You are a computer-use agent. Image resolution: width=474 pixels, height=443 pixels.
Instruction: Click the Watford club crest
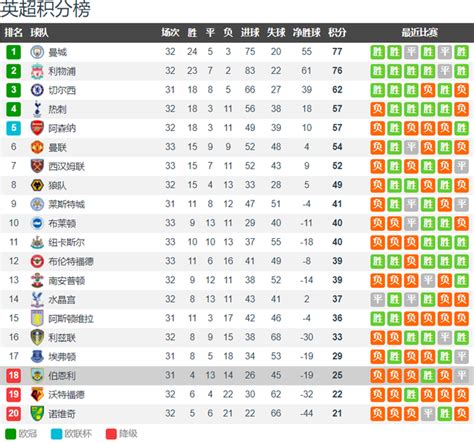(x=37, y=394)
